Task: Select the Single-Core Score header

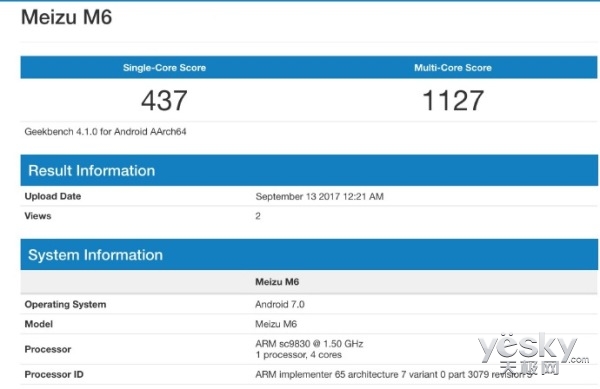Action: tap(165, 68)
